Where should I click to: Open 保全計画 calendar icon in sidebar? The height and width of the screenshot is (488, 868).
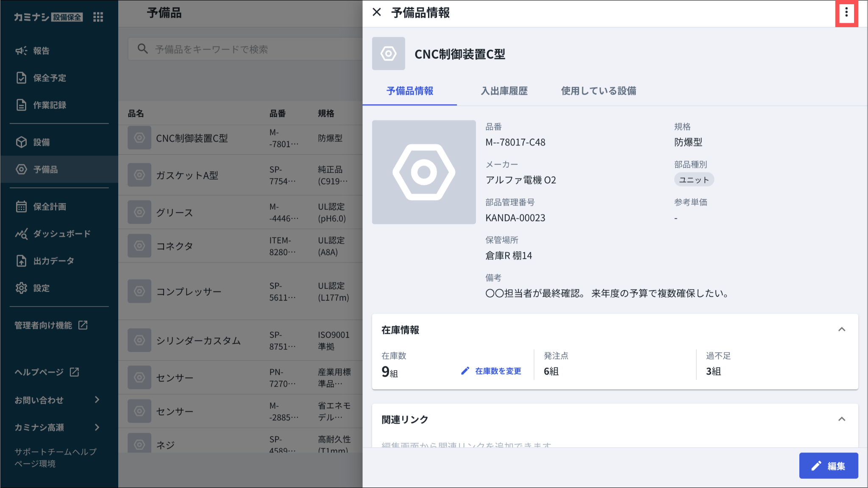tap(21, 207)
